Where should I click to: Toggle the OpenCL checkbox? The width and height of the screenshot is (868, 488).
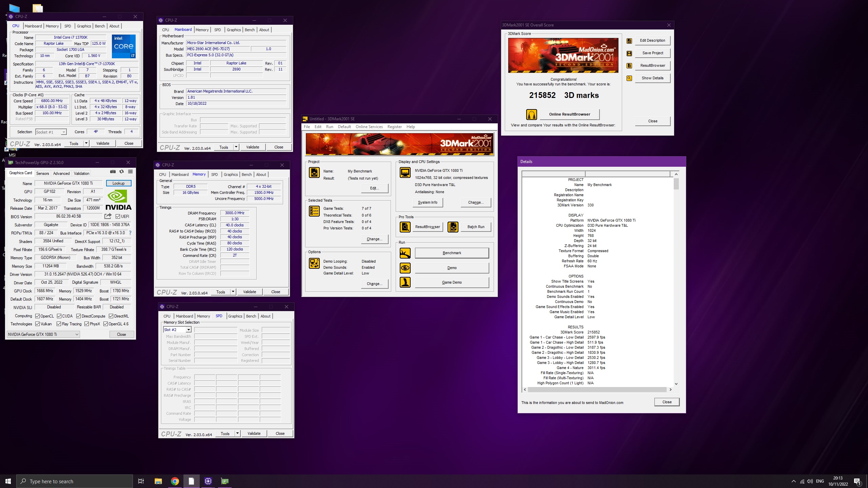[x=38, y=316]
